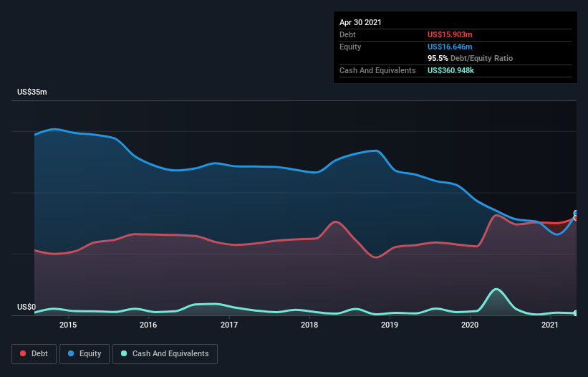Toggle the Debt series legend button
Image resolution: width=588 pixels, height=377 pixels.
point(34,354)
